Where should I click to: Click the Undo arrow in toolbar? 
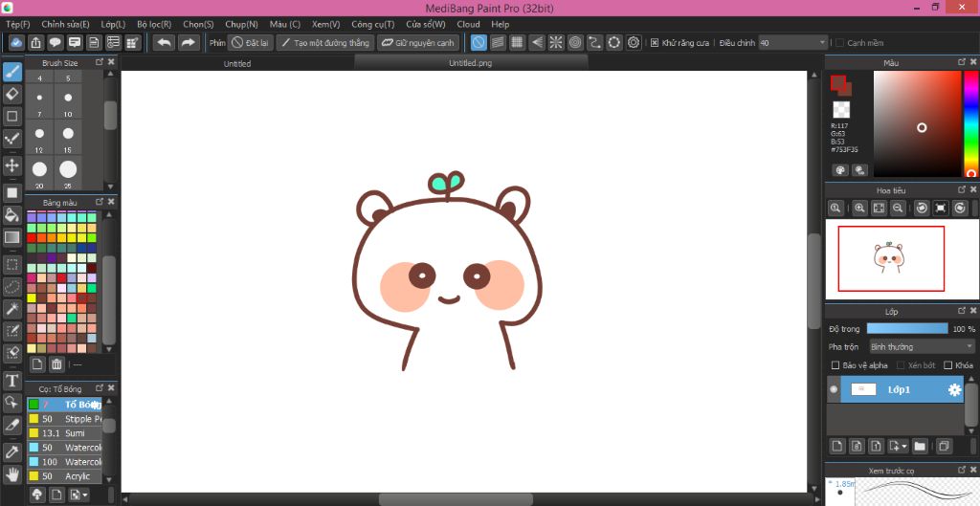click(x=164, y=43)
